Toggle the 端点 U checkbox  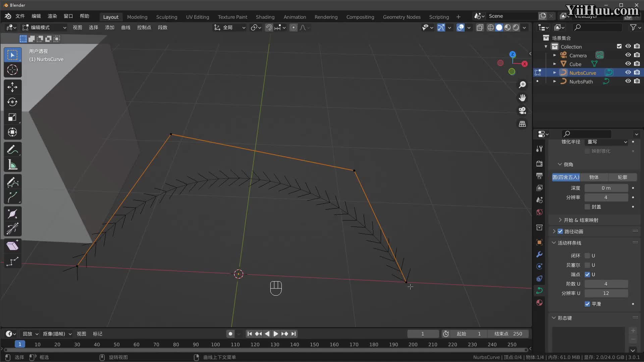tap(587, 275)
